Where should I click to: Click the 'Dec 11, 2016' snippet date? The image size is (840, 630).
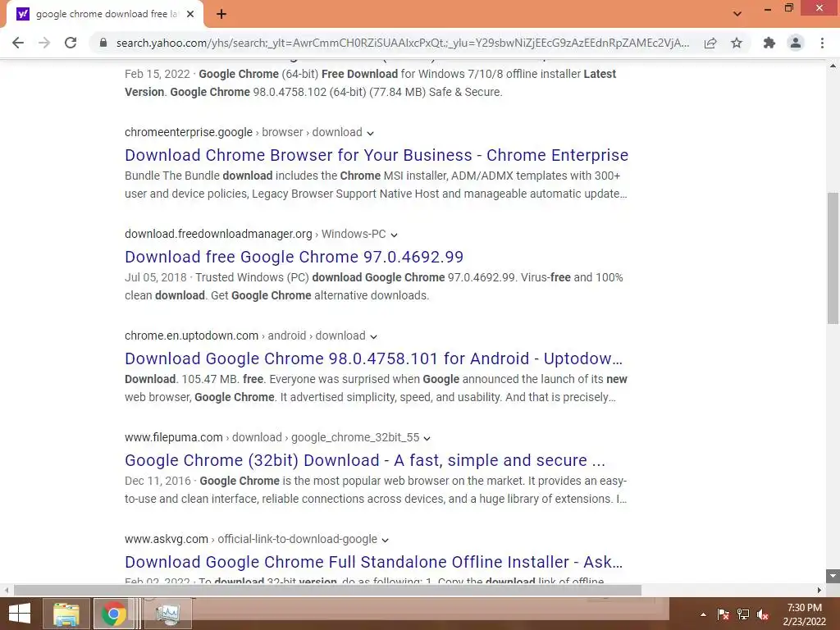point(157,481)
